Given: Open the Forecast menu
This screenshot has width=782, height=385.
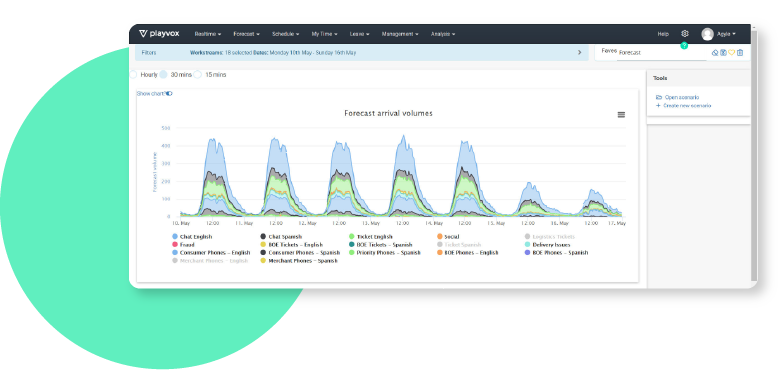Looking at the screenshot, I should (246, 34).
